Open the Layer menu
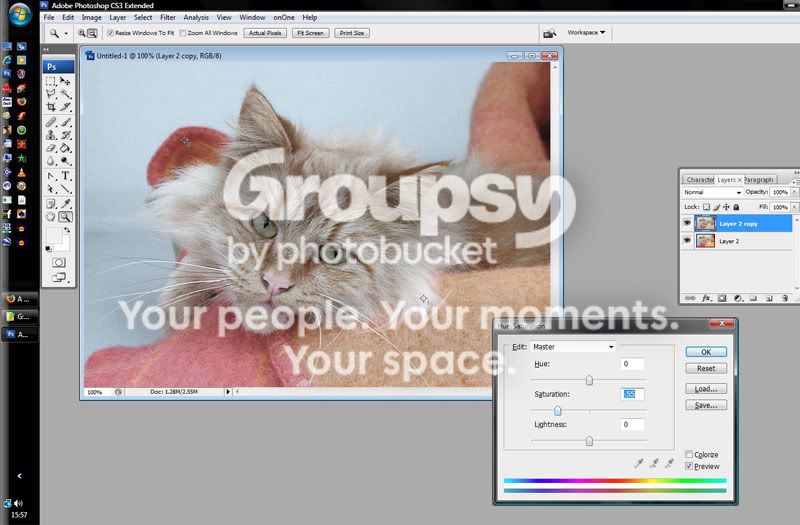The image size is (800, 525). 117,17
